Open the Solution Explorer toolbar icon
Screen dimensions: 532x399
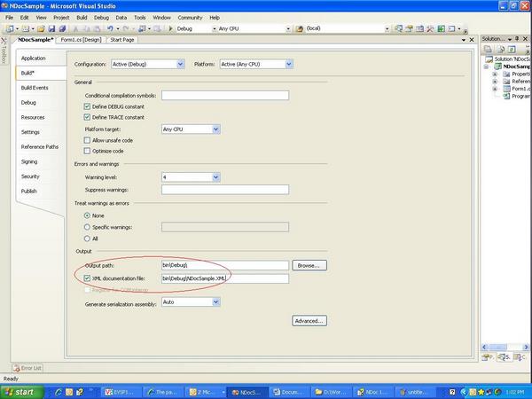click(398, 29)
